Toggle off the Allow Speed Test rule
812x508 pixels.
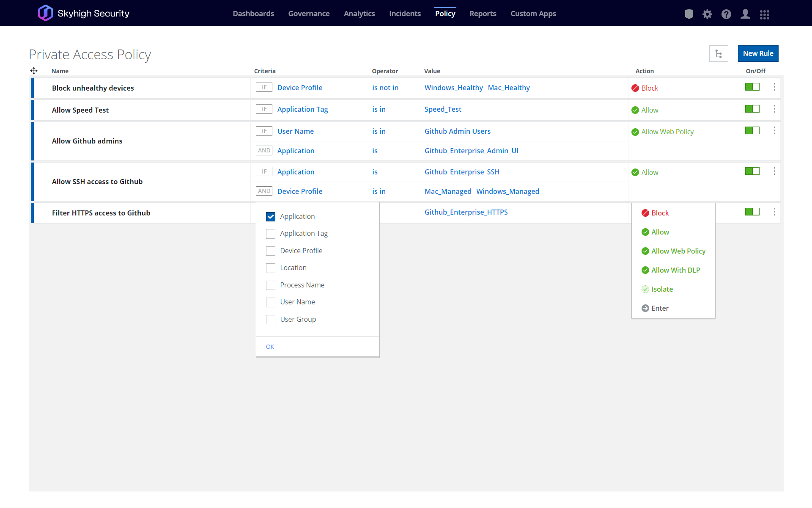tap(752, 109)
